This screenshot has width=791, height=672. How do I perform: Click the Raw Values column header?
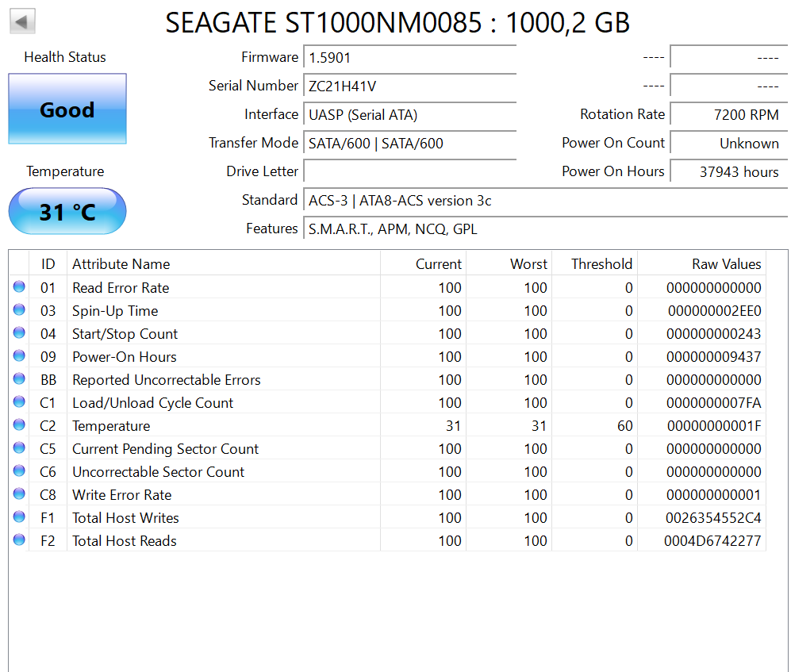[701, 264]
